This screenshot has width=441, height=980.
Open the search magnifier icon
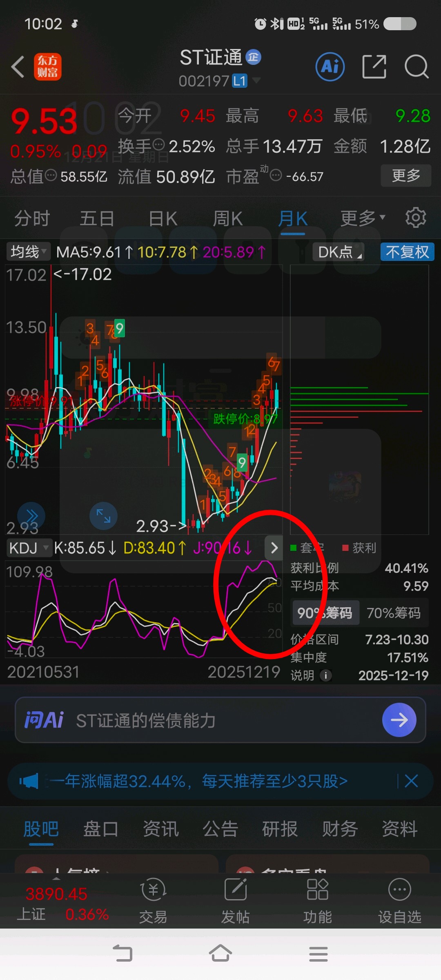coord(416,67)
